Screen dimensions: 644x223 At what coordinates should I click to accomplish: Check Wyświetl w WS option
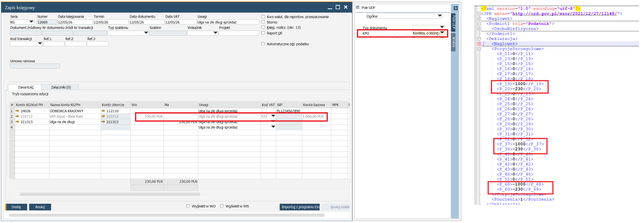[x=222, y=206]
